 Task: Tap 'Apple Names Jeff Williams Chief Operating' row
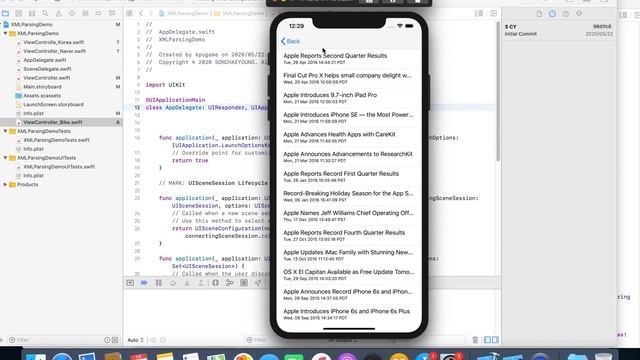point(349,216)
